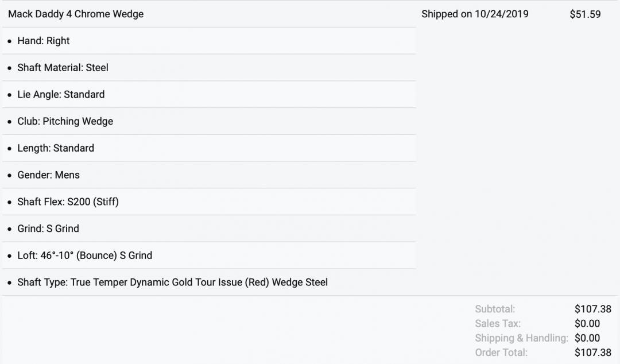
Task: Click the Shipping & Handling label
Action: (x=521, y=338)
